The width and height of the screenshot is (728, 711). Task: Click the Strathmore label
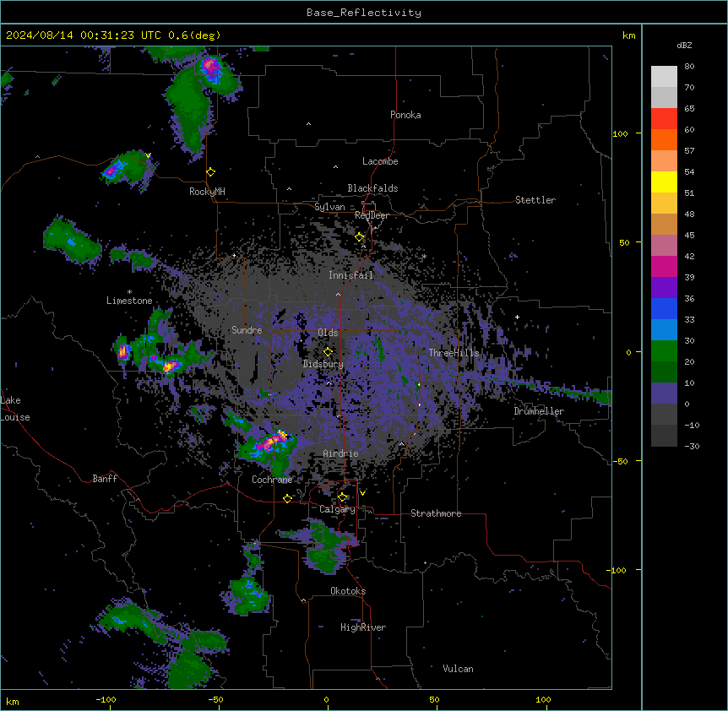(x=436, y=513)
